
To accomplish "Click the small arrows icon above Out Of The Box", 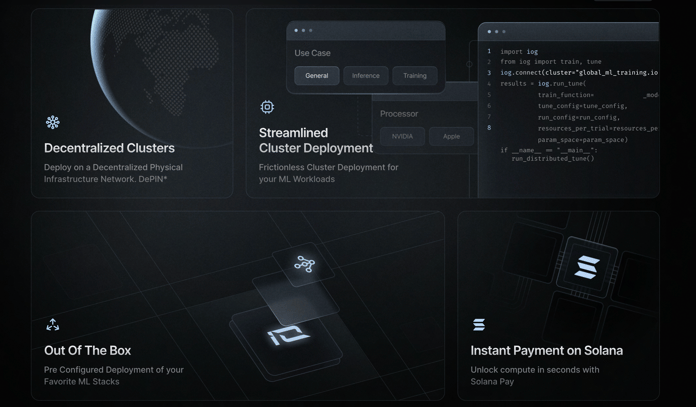I will (52, 325).
